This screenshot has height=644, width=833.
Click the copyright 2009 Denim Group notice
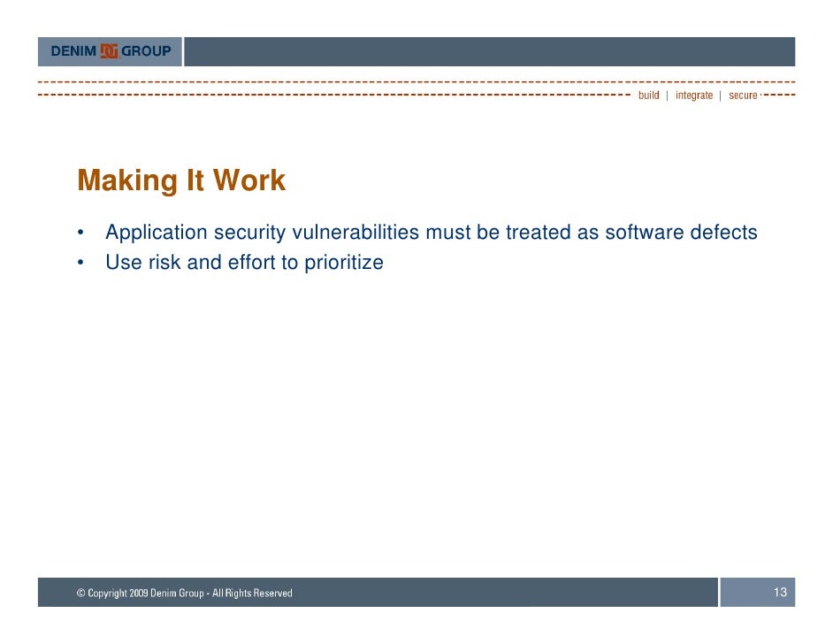(184, 593)
